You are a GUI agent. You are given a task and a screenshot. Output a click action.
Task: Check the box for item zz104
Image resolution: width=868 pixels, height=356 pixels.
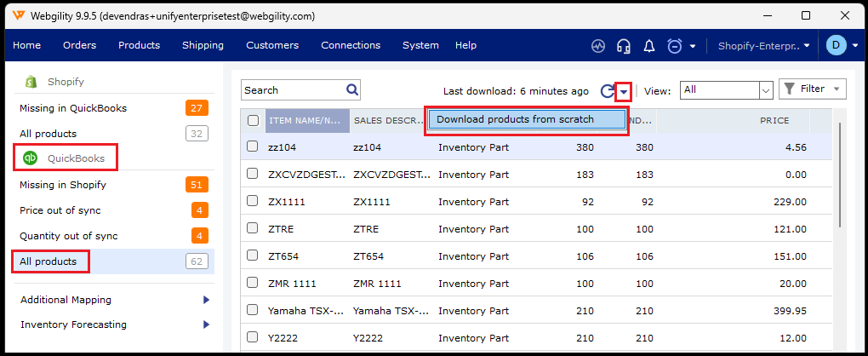tap(253, 146)
